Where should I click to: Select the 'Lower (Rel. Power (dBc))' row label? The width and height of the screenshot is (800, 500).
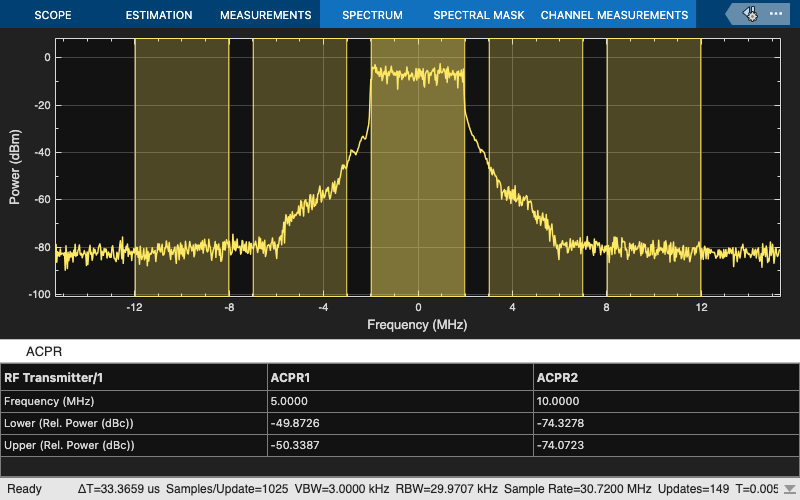(x=68, y=423)
